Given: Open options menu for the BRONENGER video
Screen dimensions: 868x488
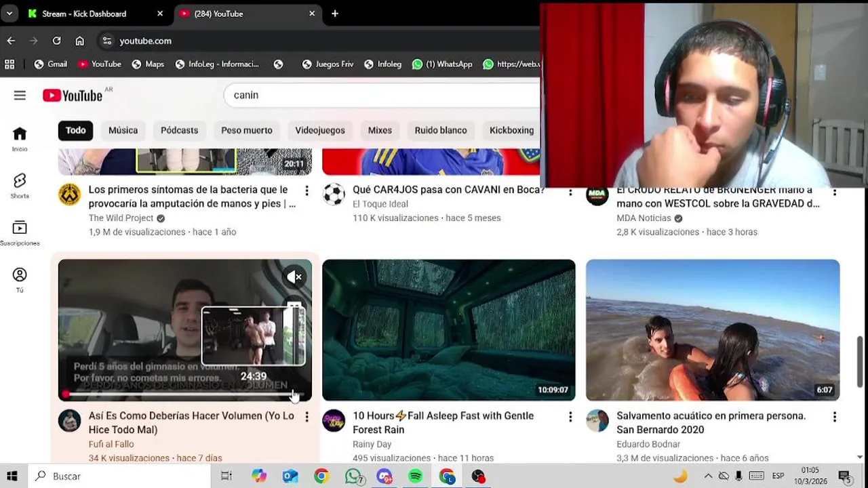Looking at the screenshot, I should tap(835, 192).
